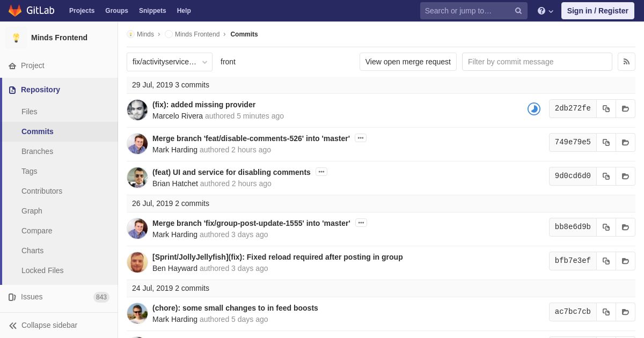Screen dimensions: 644x338
Task: Copy commit SHA 2db272fe
Action: point(606,108)
